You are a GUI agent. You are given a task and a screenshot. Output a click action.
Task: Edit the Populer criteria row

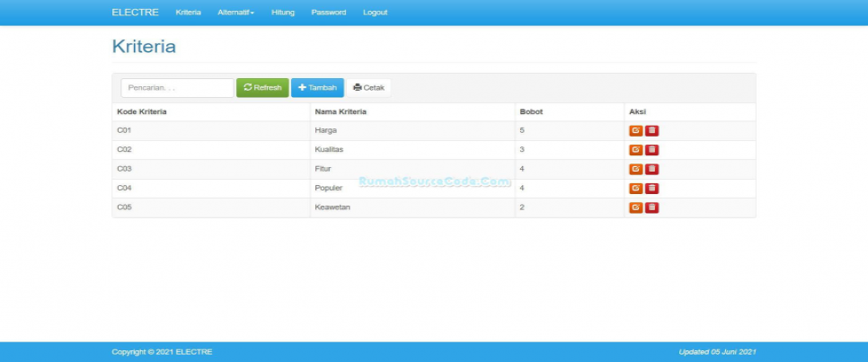coord(636,189)
